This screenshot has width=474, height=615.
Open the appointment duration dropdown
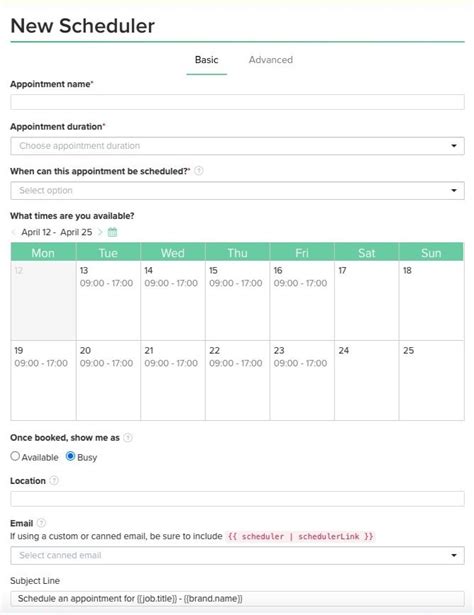[x=237, y=146]
